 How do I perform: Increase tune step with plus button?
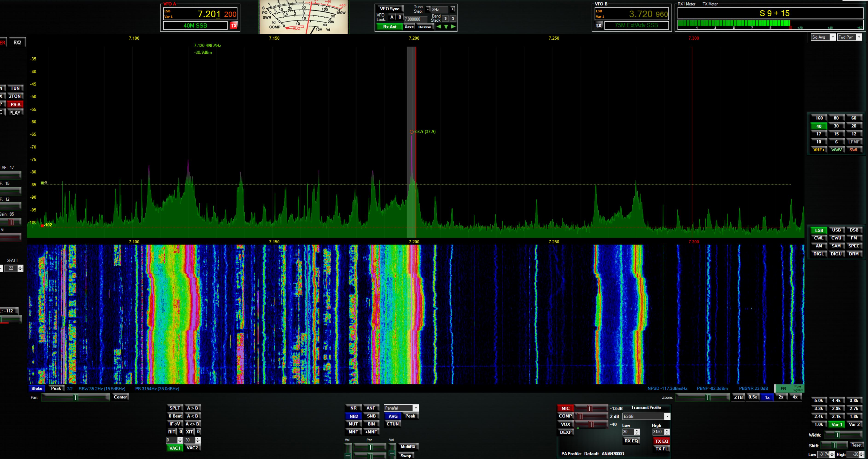point(453,9)
